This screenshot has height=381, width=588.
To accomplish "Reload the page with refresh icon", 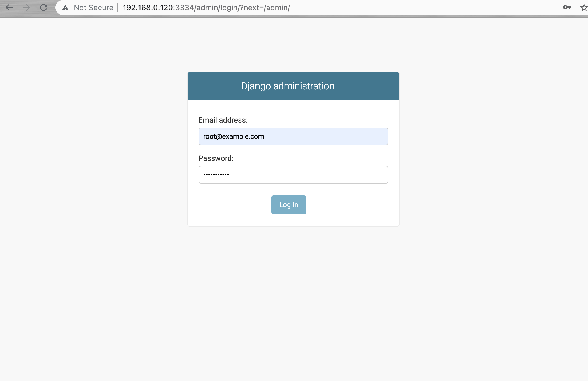I will pos(44,8).
